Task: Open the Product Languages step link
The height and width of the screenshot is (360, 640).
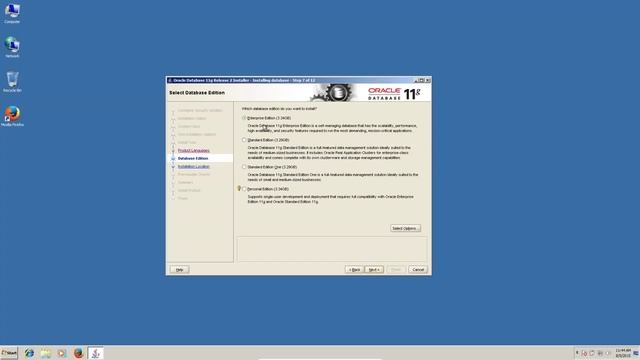Action: (193, 150)
